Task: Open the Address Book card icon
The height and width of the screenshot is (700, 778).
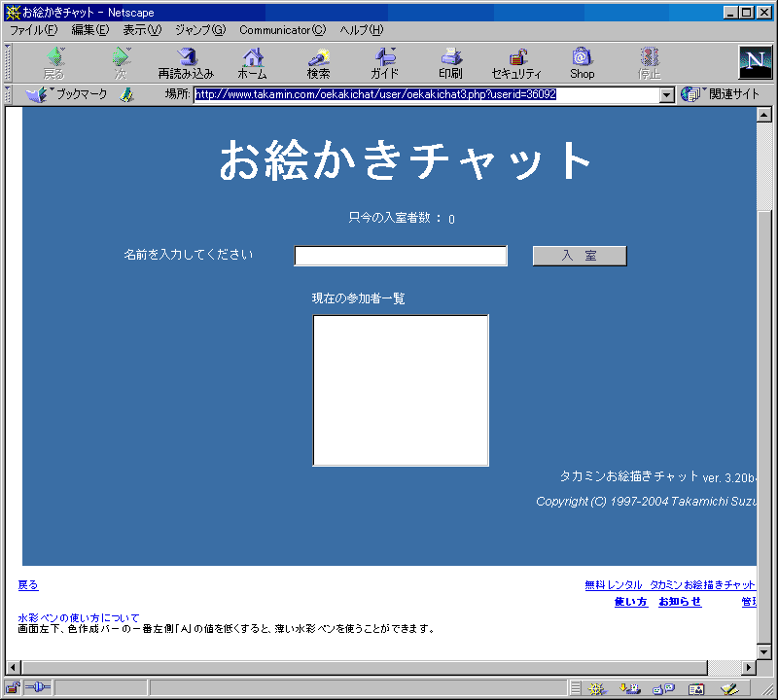Action: [x=696, y=688]
